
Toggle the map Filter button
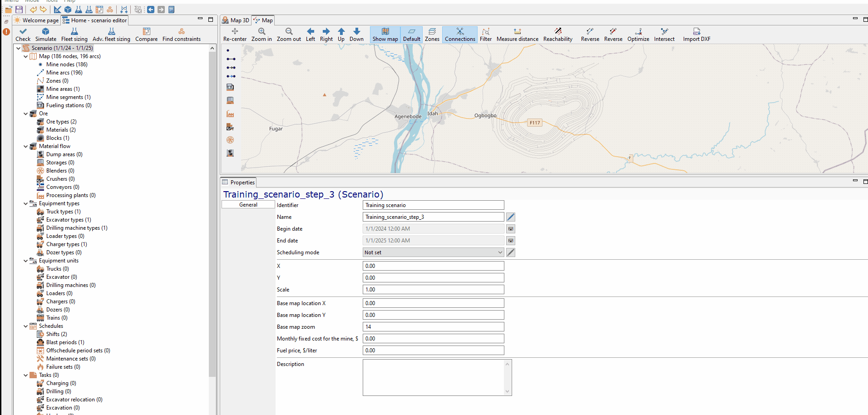tap(486, 35)
